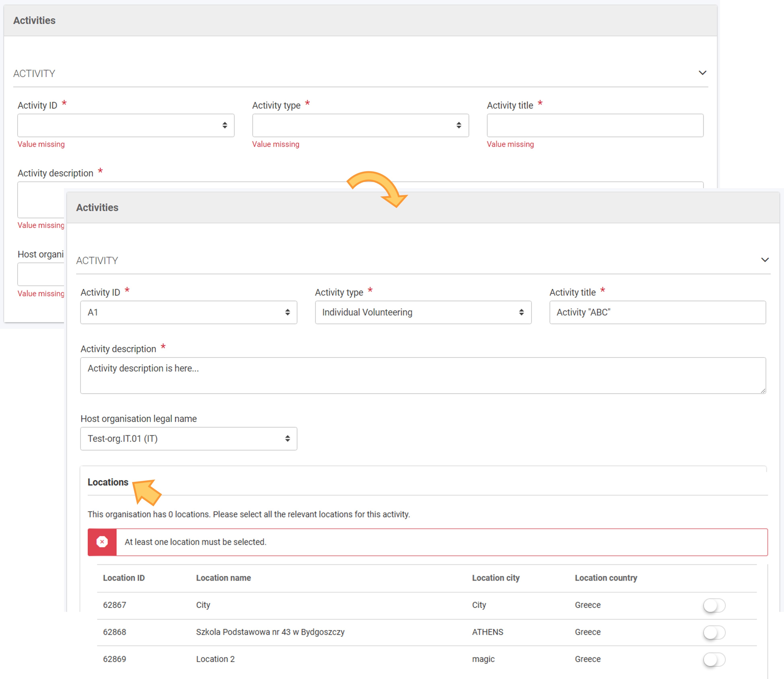Click the Location ID column header
Viewport: 784px width, 679px height.
(124, 578)
